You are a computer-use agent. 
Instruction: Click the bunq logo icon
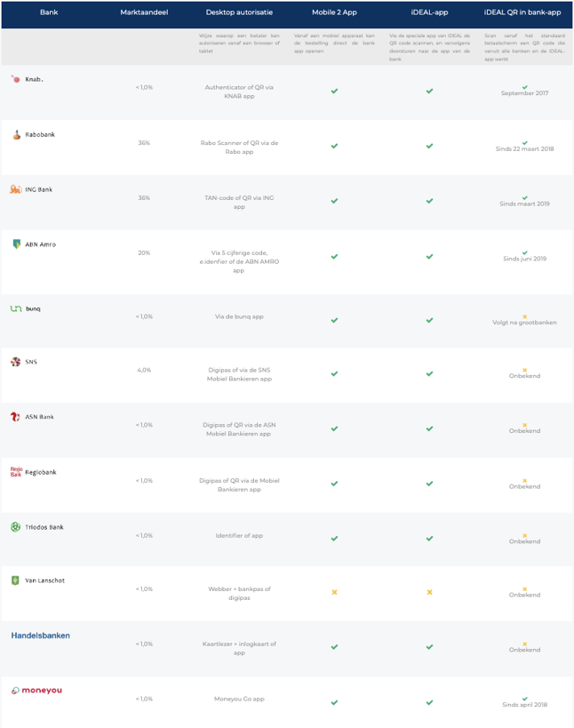16,308
